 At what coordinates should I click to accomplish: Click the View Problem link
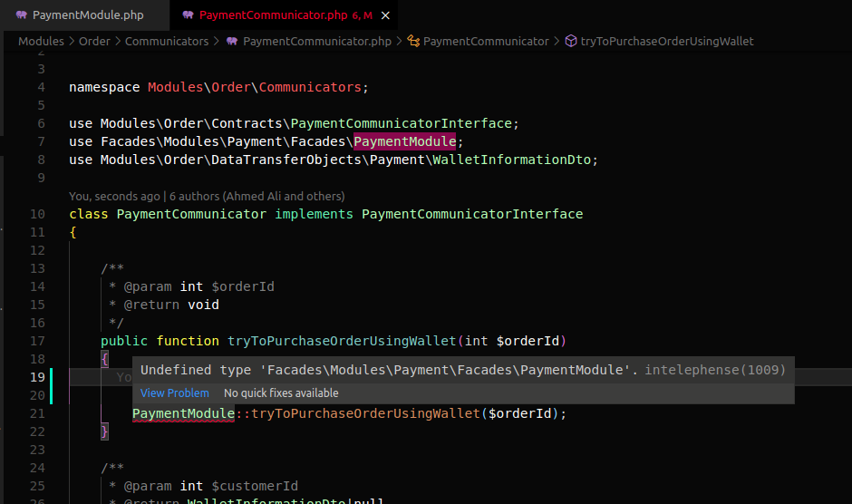(174, 393)
